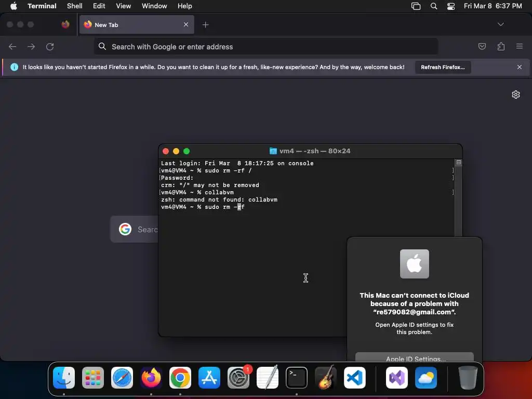Open Control Center in the menu bar

pos(451,6)
